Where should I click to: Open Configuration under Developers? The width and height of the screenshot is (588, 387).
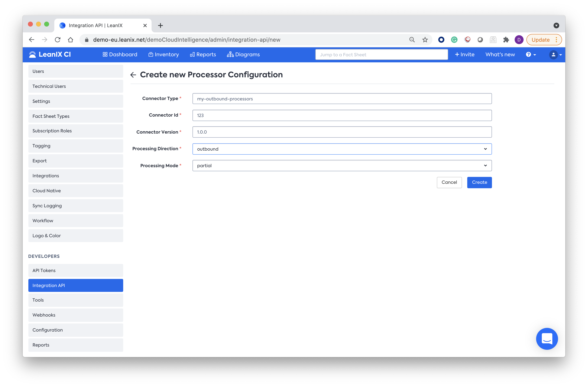[76, 330]
